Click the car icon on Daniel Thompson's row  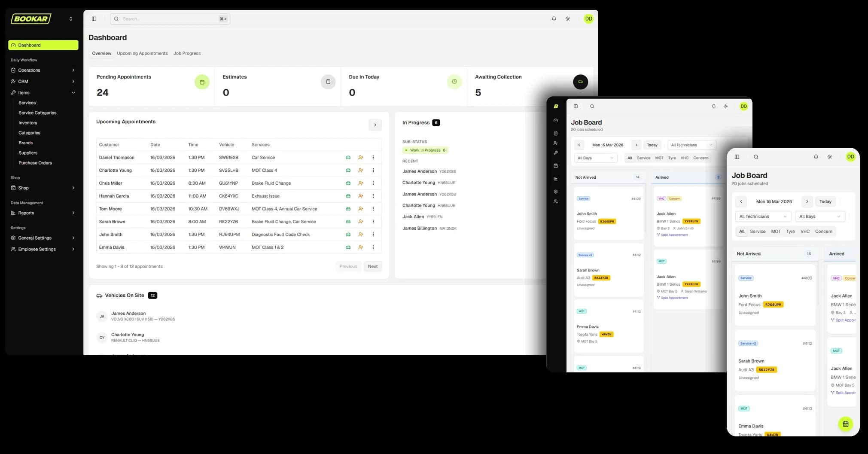click(x=347, y=157)
